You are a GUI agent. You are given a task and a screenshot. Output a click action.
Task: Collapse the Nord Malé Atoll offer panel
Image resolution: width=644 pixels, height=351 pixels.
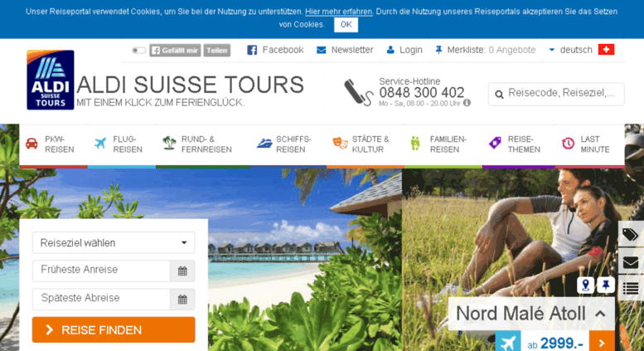tap(600, 314)
